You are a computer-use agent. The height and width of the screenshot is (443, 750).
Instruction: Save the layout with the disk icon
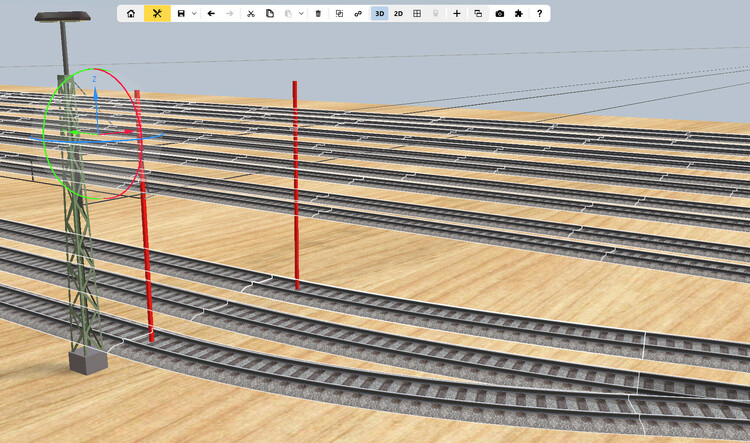(181, 13)
